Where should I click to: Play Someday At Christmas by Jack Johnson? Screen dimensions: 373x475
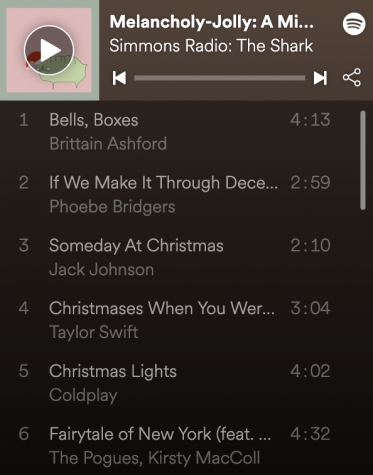coord(175,258)
